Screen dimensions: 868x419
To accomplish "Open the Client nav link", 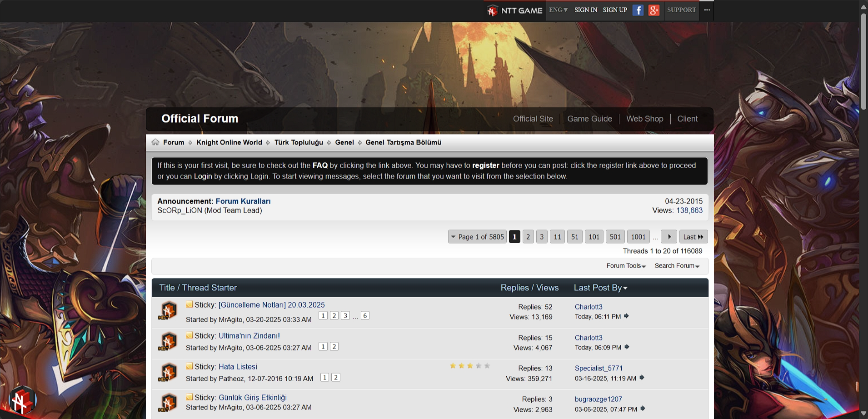I will 687,119.
